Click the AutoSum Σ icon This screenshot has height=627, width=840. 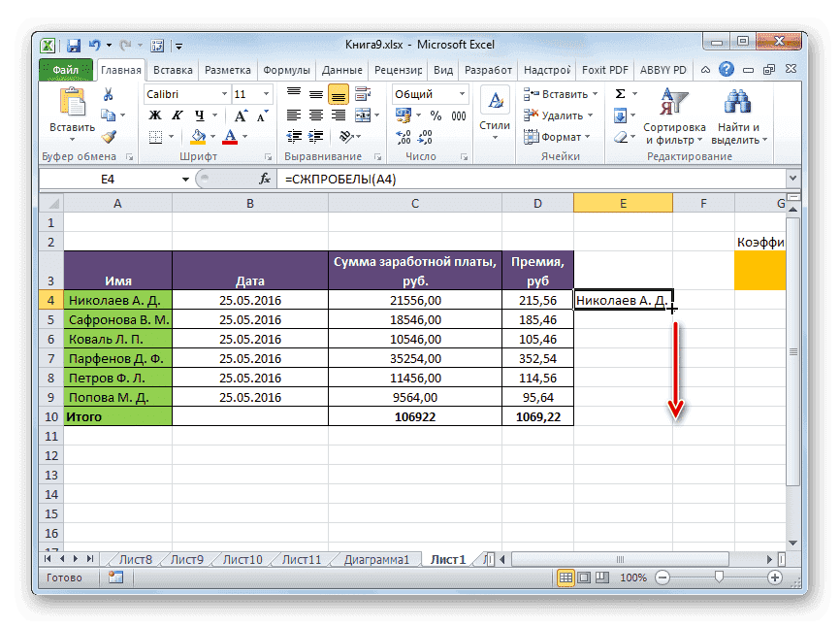pyautogui.click(x=618, y=94)
